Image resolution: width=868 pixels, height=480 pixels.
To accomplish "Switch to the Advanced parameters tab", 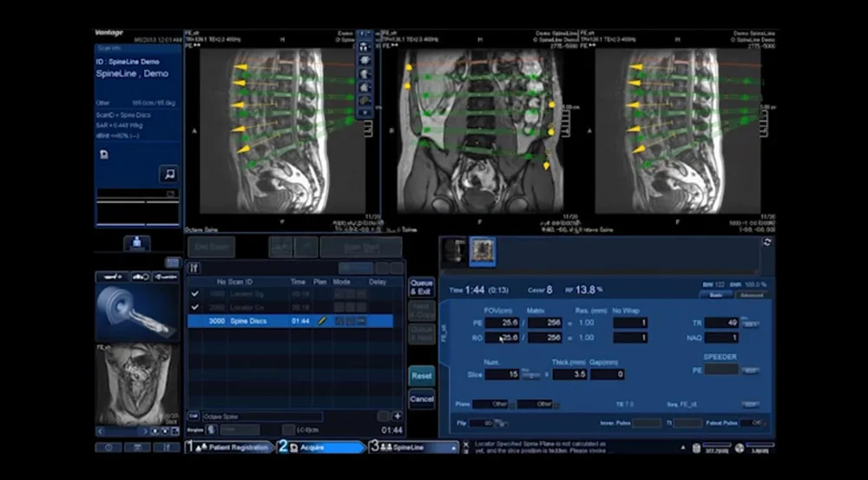I will [751, 295].
